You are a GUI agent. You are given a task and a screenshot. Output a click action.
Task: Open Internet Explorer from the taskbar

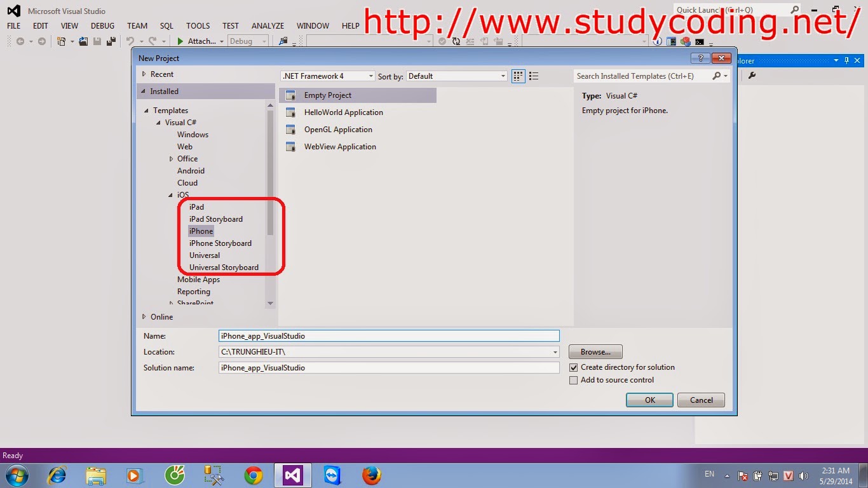click(57, 475)
